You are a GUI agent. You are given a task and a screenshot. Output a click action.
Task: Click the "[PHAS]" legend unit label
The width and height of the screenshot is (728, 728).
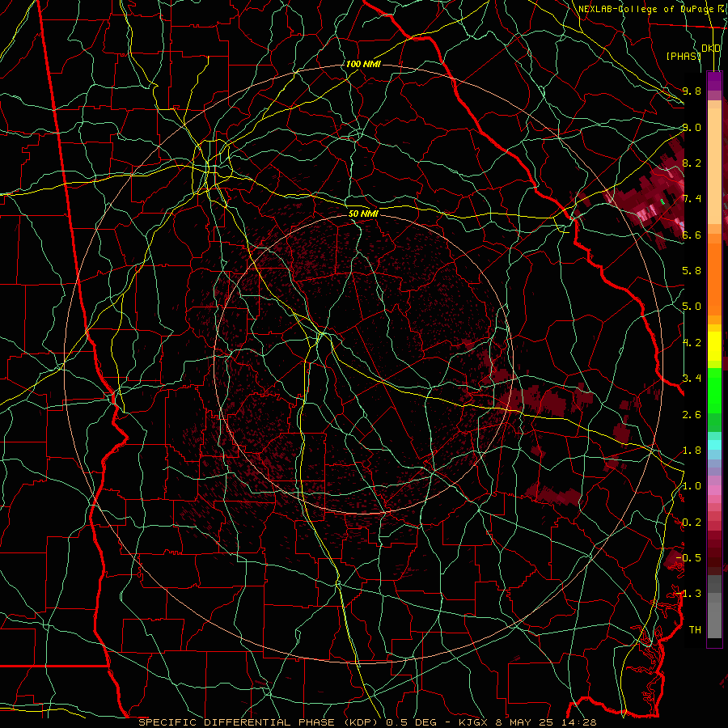click(684, 56)
